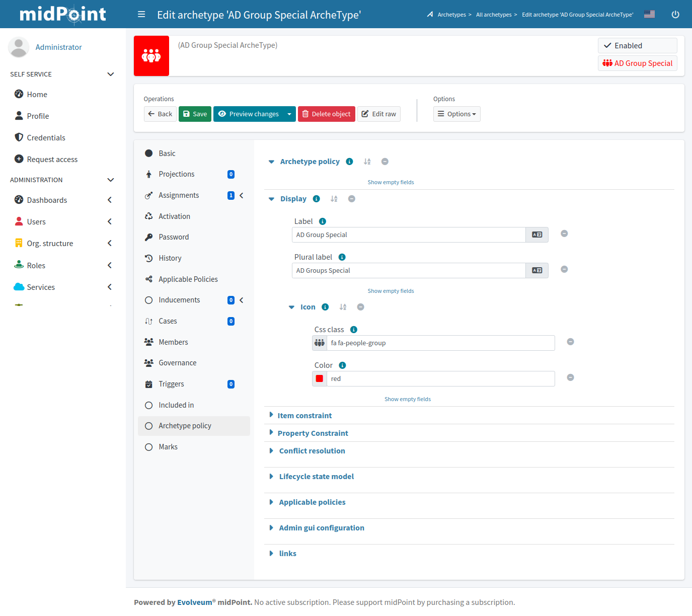Click the Back button
692x616 pixels.
click(x=160, y=114)
